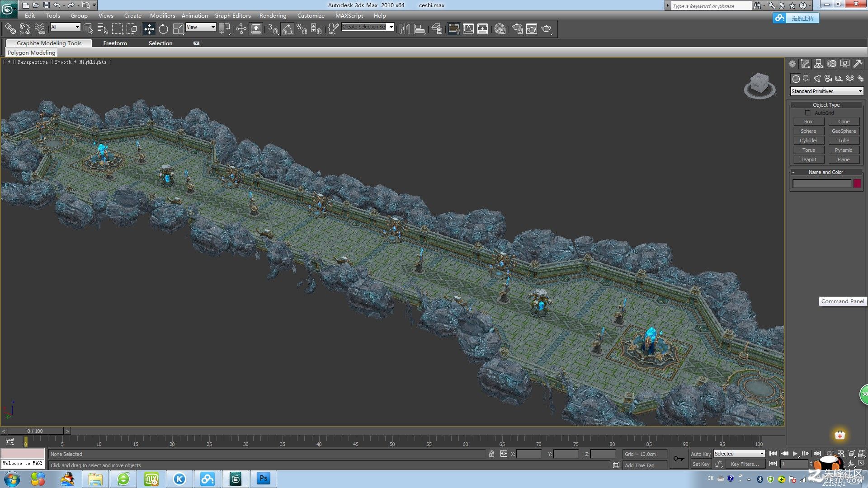Open Schematic View
Viewport: 868px width, 488px height.
483,29
